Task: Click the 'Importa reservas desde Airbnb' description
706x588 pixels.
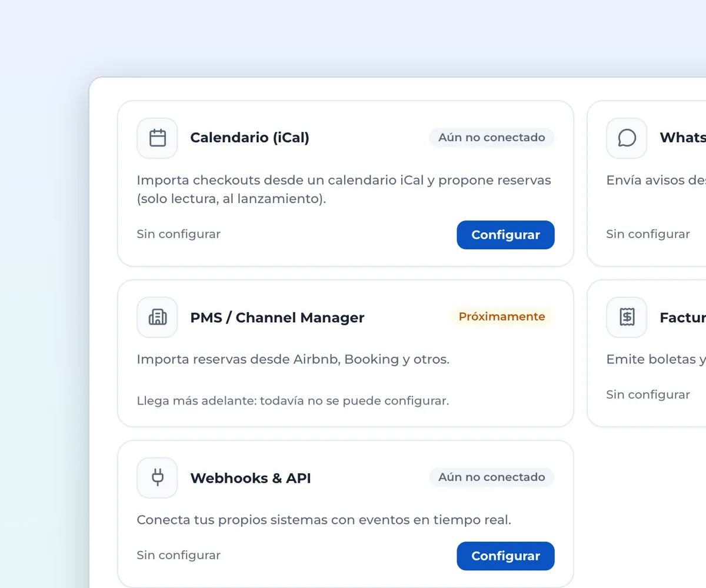Action: coord(293,359)
